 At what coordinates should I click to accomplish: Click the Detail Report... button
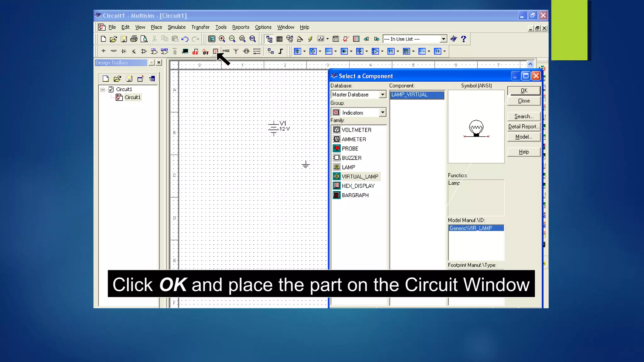coord(524,127)
